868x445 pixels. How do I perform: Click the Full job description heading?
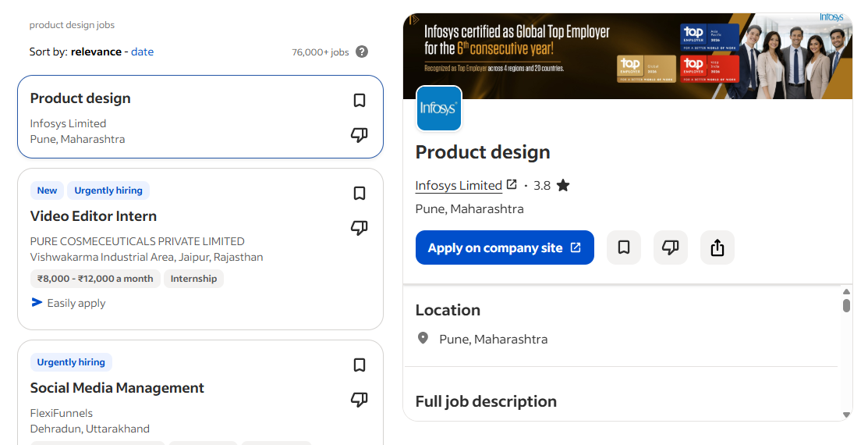pyautogui.click(x=486, y=401)
